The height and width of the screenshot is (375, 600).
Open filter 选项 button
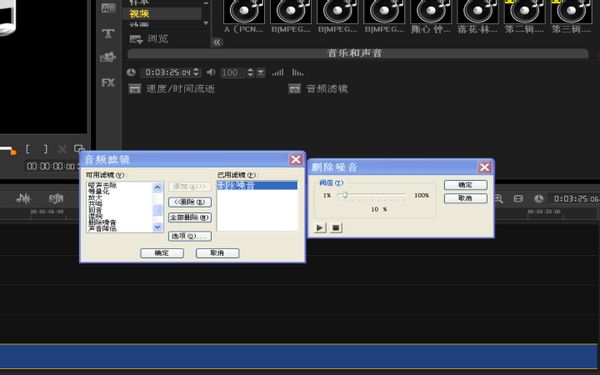pos(190,236)
